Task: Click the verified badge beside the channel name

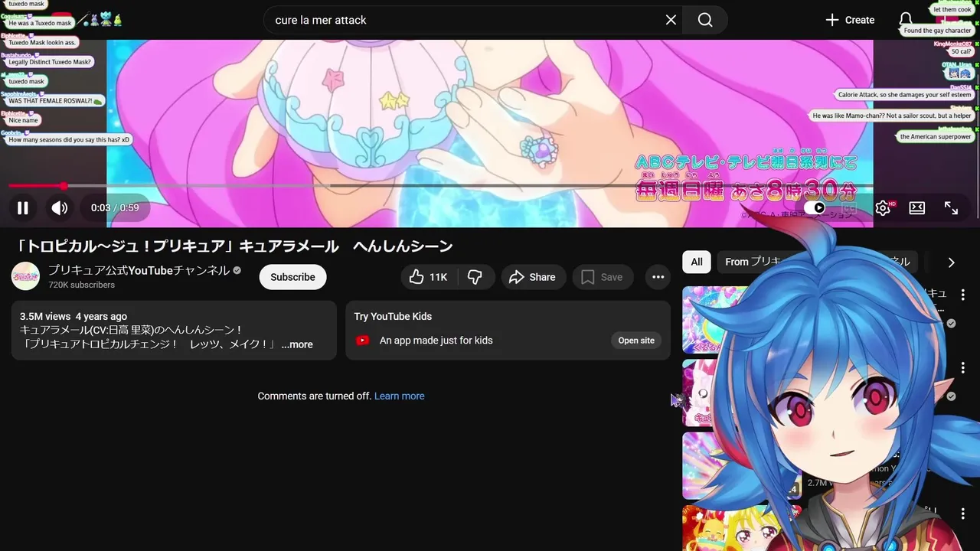Action: coord(237,271)
